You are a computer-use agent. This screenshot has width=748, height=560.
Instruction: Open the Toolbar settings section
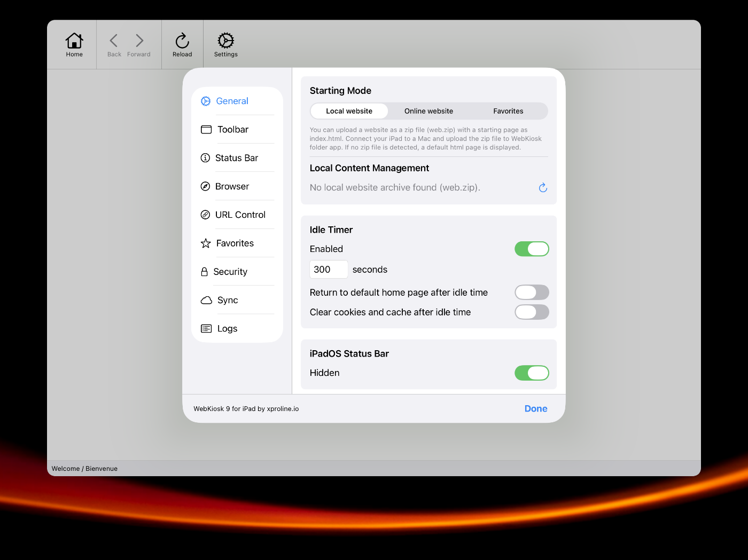click(x=233, y=130)
